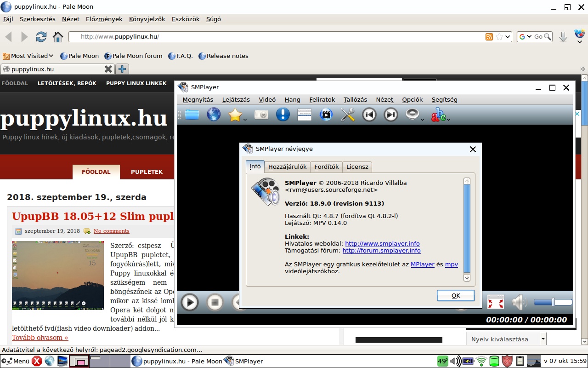Click the dialog scrollbar down arrow
The width and height of the screenshot is (588, 368).
click(467, 278)
